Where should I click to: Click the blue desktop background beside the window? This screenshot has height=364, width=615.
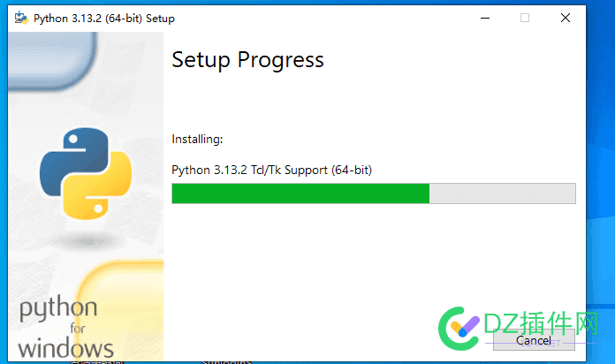tap(601, 157)
